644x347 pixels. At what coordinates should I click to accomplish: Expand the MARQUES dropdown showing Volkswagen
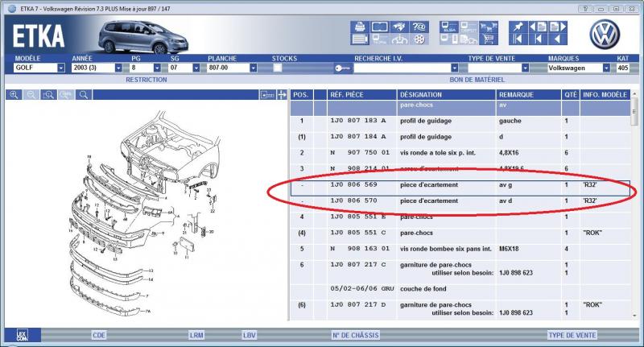click(x=606, y=68)
